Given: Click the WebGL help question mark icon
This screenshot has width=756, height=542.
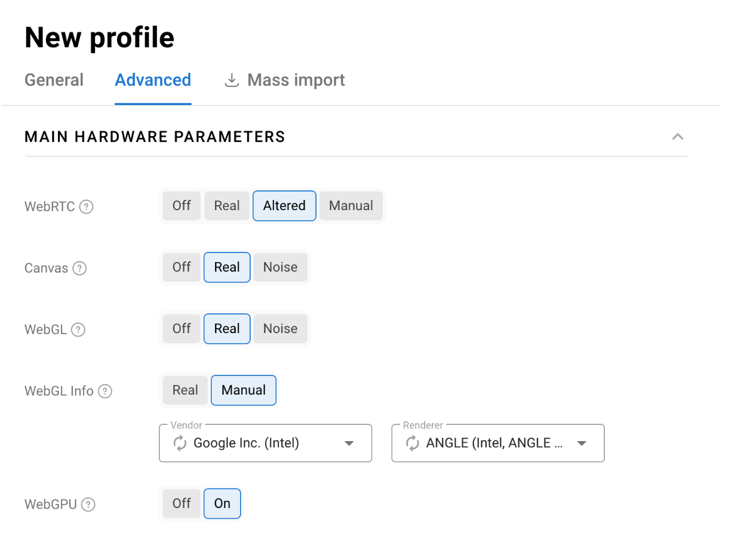Looking at the screenshot, I should coord(78,329).
